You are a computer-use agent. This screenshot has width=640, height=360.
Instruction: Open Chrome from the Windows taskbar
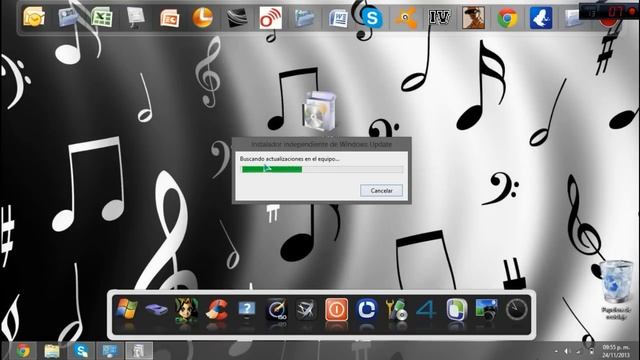tap(23, 351)
